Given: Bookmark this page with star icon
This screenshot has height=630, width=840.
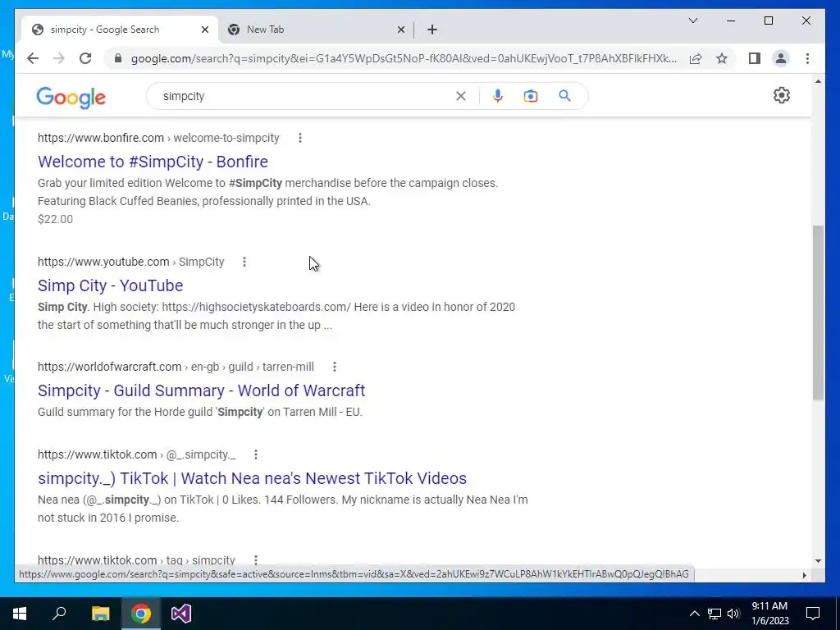Looking at the screenshot, I should pos(722,58).
